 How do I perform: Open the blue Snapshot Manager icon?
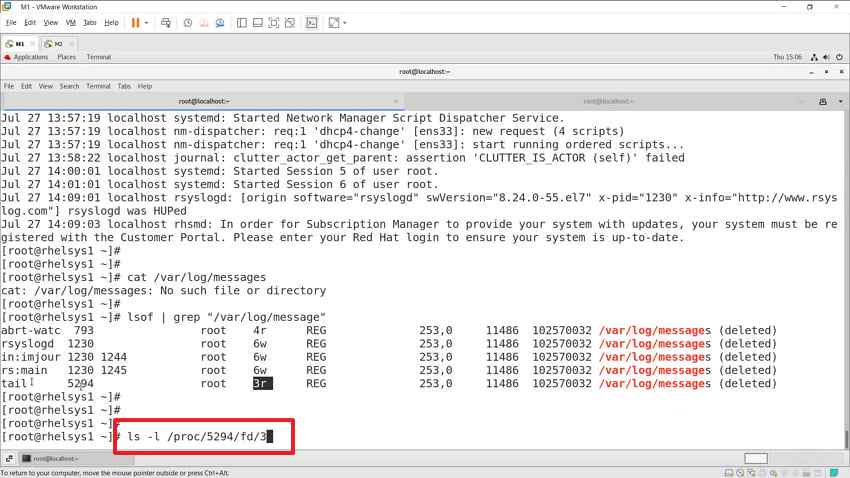pyautogui.click(x=220, y=23)
